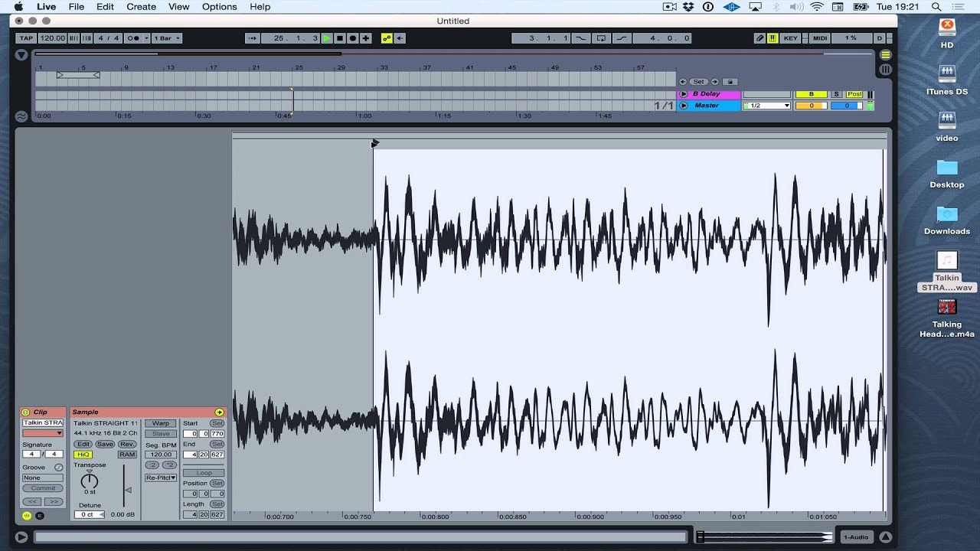This screenshot has height=551, width=980.
Task: Unfold the B Delay track
Action: click(x=684, y=94)
